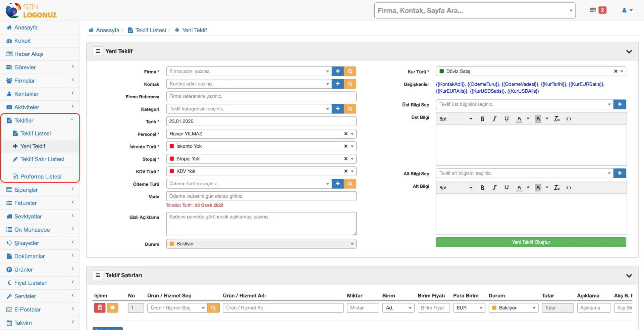Expand Firmalar sidebar menu
Screen dimensions: 644x330
click(40, 81)
